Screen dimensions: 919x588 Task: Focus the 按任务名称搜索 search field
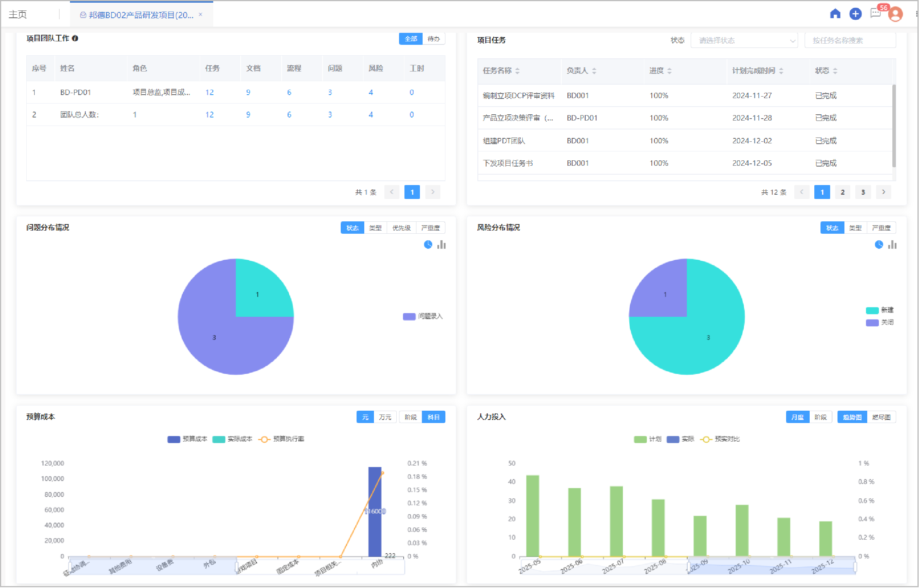850,41
